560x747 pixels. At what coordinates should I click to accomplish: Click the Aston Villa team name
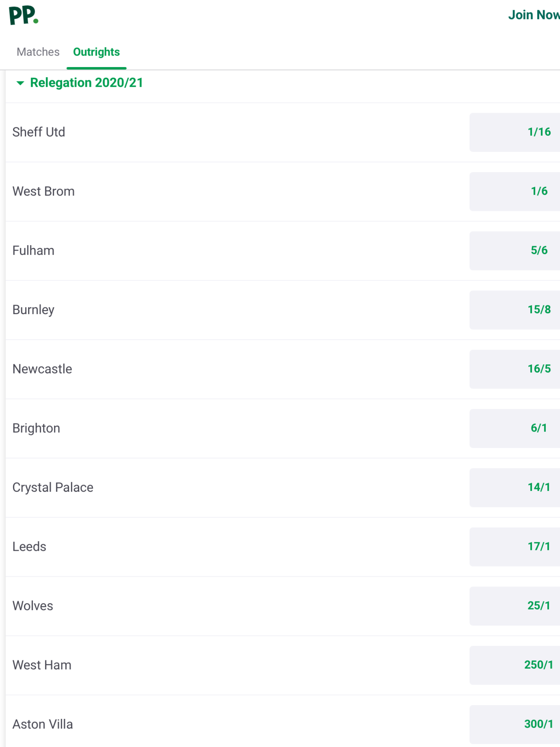[43, 724]
